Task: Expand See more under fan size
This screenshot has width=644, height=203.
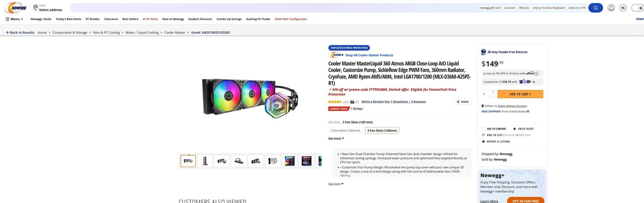Action: point(336,138)
